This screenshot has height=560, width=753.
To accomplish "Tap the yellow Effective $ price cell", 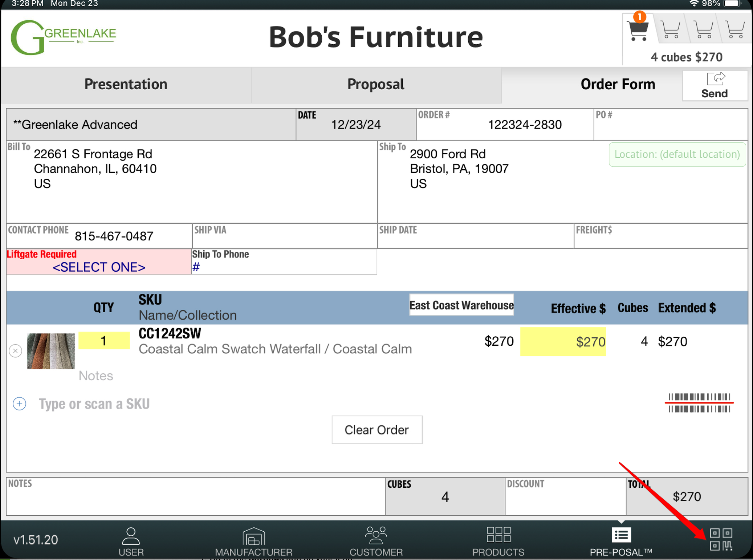I will (x=563, y=342).
